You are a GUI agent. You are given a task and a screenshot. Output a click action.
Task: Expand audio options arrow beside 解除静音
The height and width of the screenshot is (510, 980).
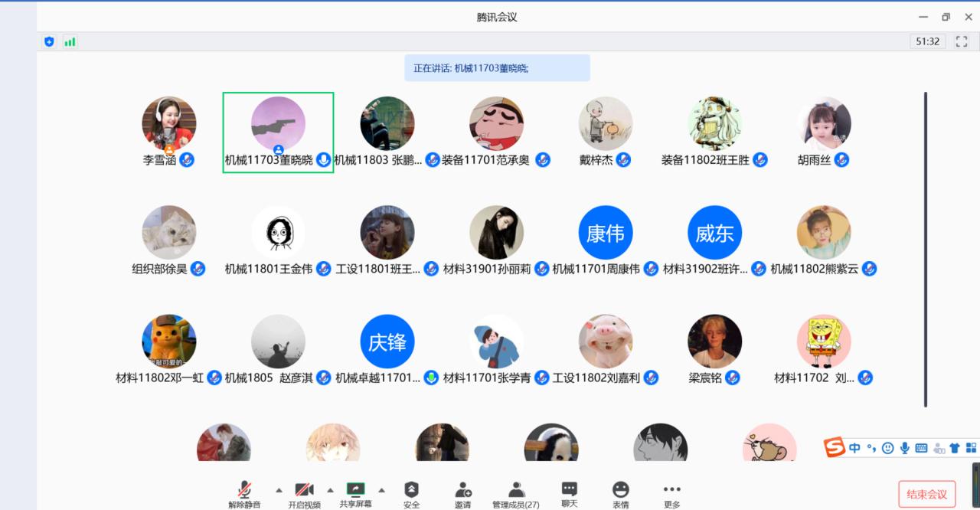point(279,490)
